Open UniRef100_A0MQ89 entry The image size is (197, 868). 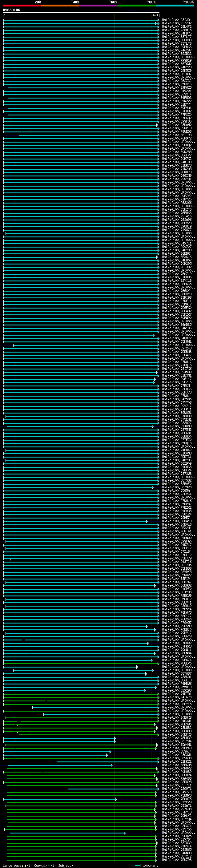(177, 772)
